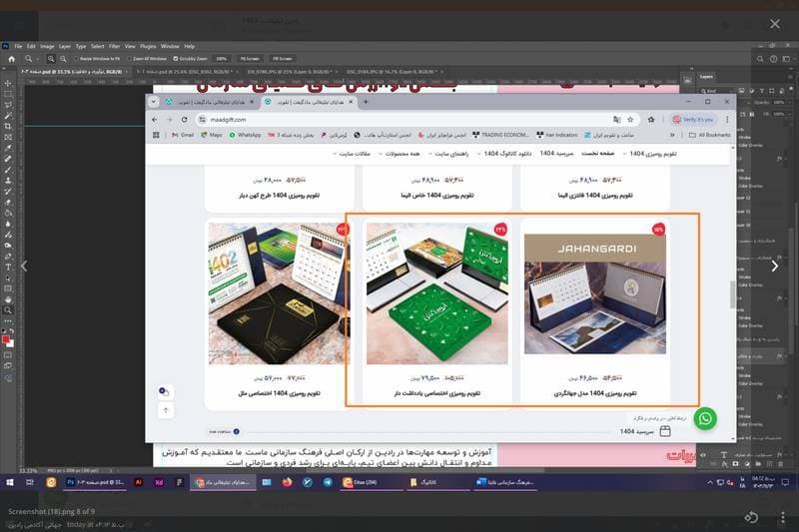Select the Move tool in Photoshop toolbar

coord(8,83)
